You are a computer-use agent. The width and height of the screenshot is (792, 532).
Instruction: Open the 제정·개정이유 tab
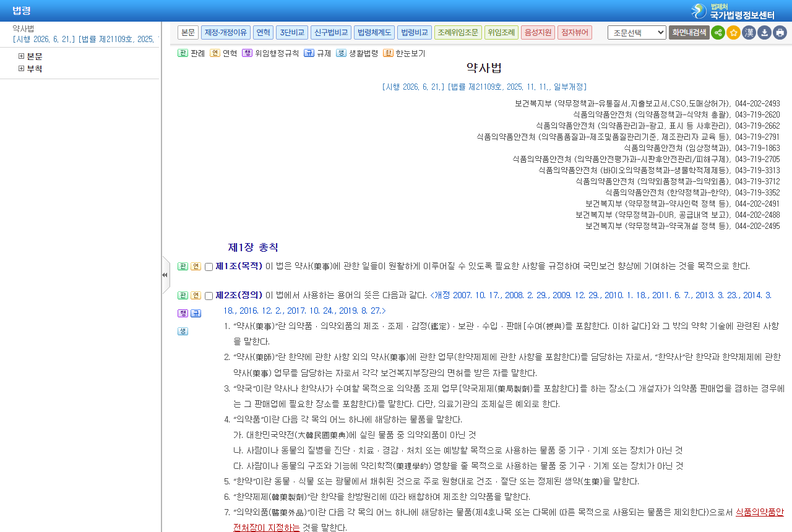click(226, 33)
